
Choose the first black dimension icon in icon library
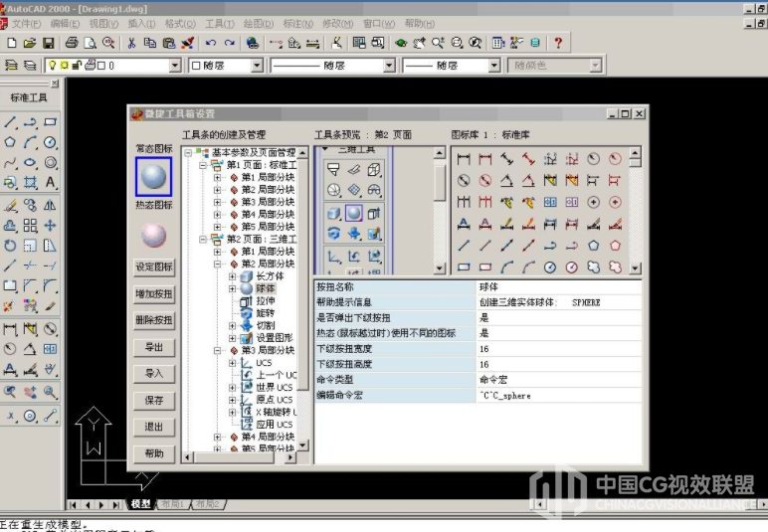(x=464, y=158)
